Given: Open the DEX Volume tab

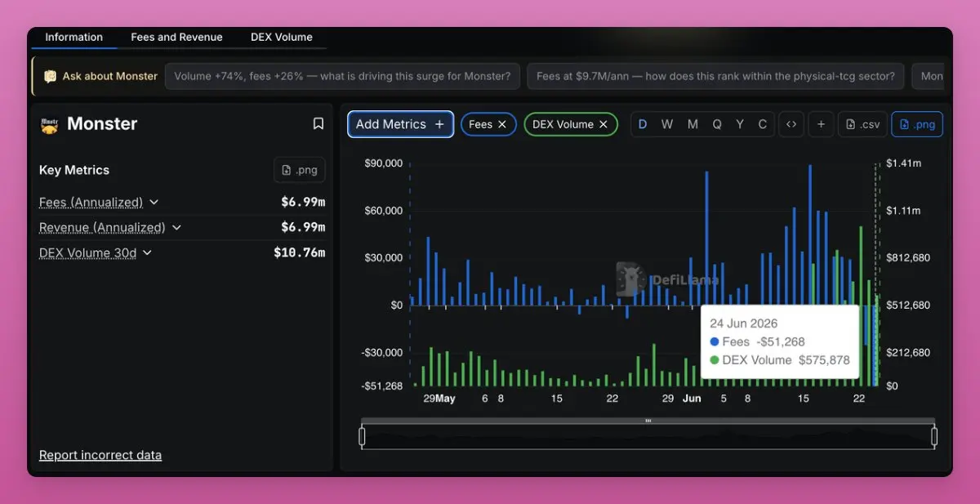Looking at the screenshot, I should 282,37.
